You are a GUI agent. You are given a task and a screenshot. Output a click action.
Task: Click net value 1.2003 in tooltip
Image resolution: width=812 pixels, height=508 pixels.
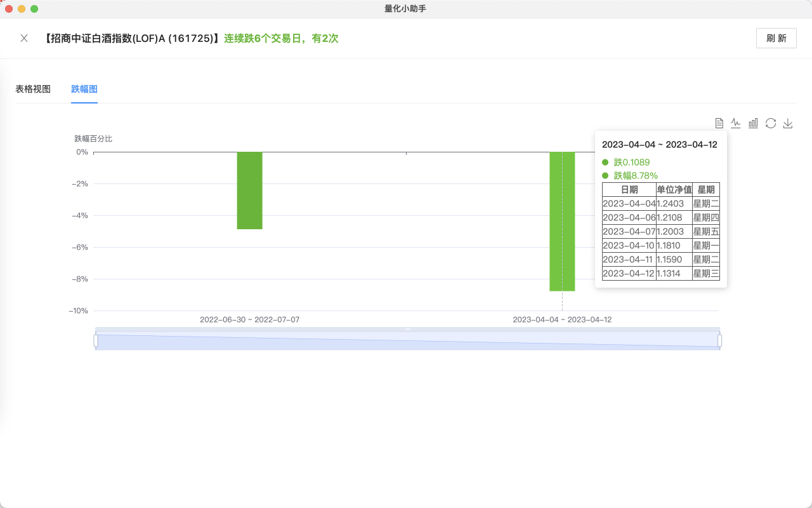[x=674, y=232]
